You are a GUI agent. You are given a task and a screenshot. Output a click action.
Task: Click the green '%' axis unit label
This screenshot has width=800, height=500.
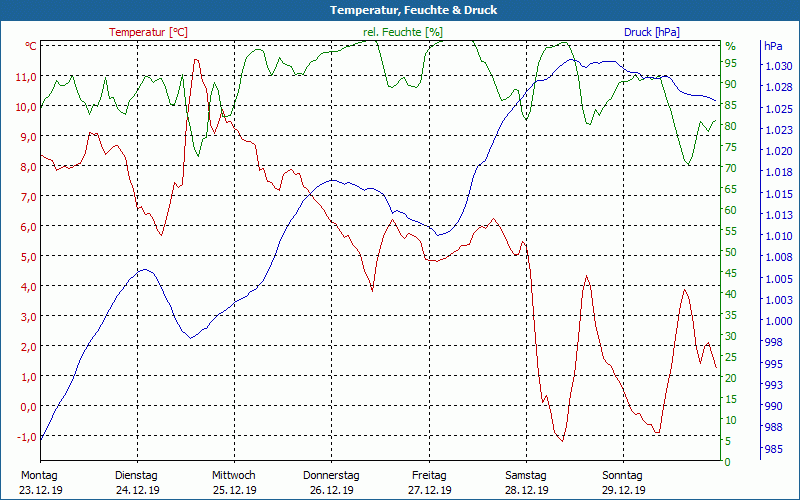[x=731, y=46]
